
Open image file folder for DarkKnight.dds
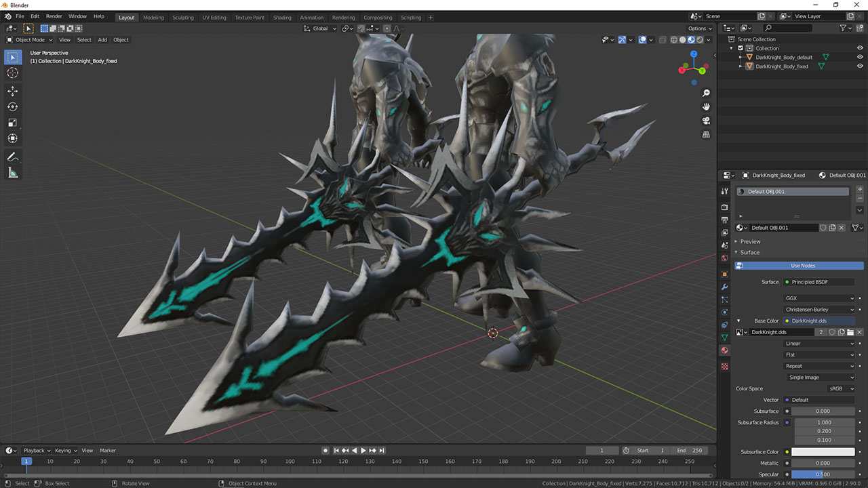[x=850, y=332]
